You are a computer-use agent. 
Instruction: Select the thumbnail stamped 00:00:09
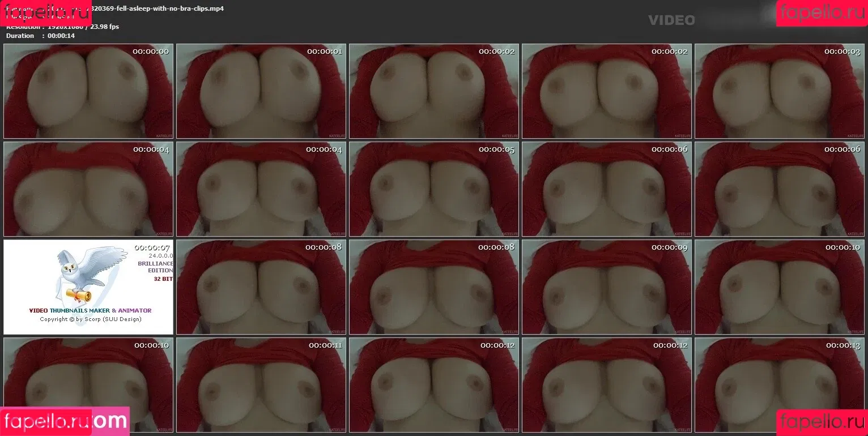606,287
